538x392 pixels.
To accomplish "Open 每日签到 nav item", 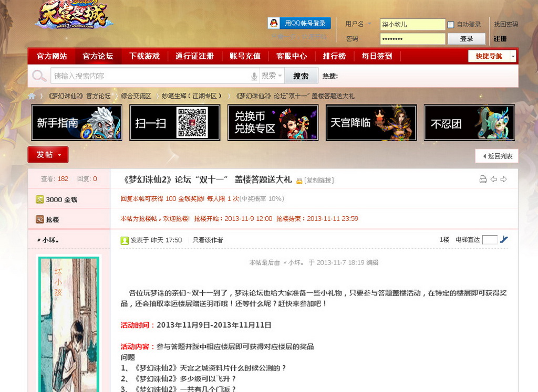I will [377, 56].
